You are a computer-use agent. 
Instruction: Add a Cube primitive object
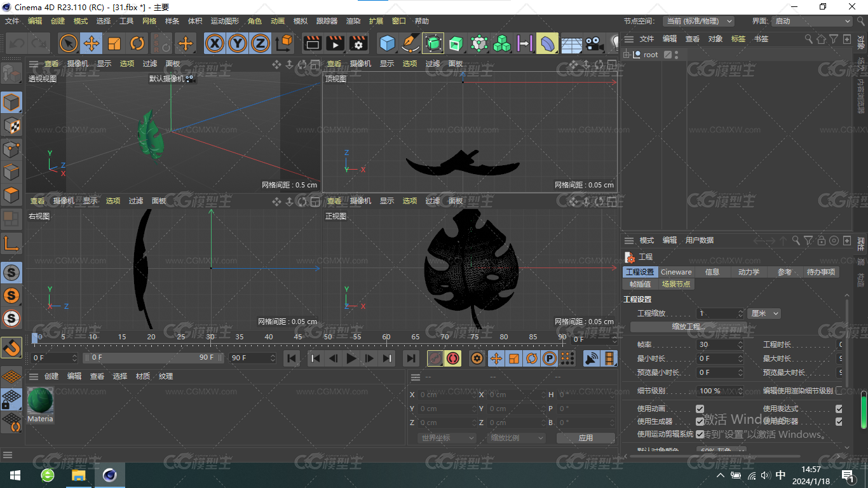coord(387,43)
